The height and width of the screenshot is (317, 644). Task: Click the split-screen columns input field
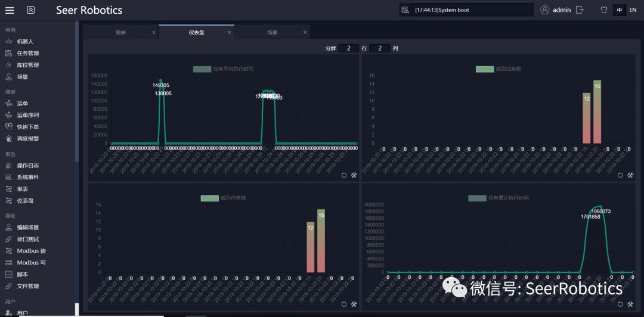click(380, 48)
